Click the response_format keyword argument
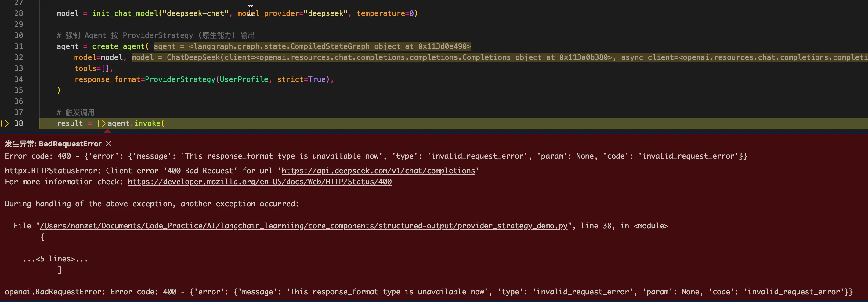Image resolution: width=868 pixels, height=302 pixels. pos(107,80)
